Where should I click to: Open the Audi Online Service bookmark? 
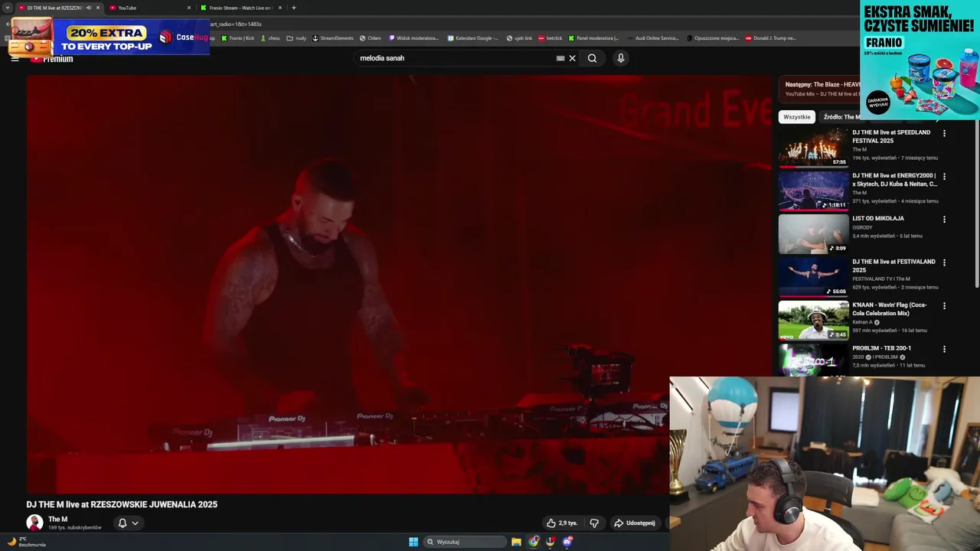(652, 38)
